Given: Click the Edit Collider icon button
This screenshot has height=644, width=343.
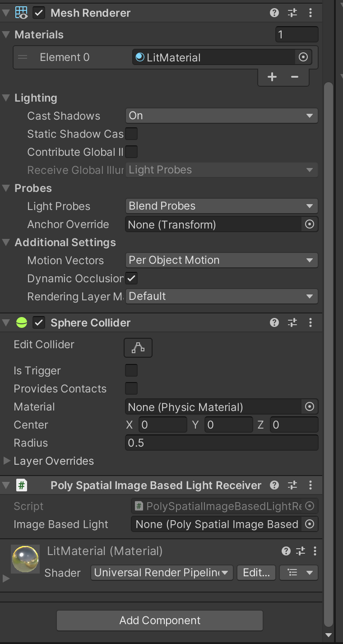Looking at the screenshot, I should [138, 348].
